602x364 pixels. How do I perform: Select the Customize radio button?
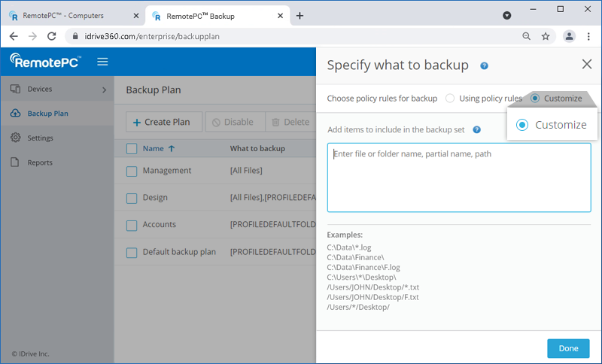535,99
